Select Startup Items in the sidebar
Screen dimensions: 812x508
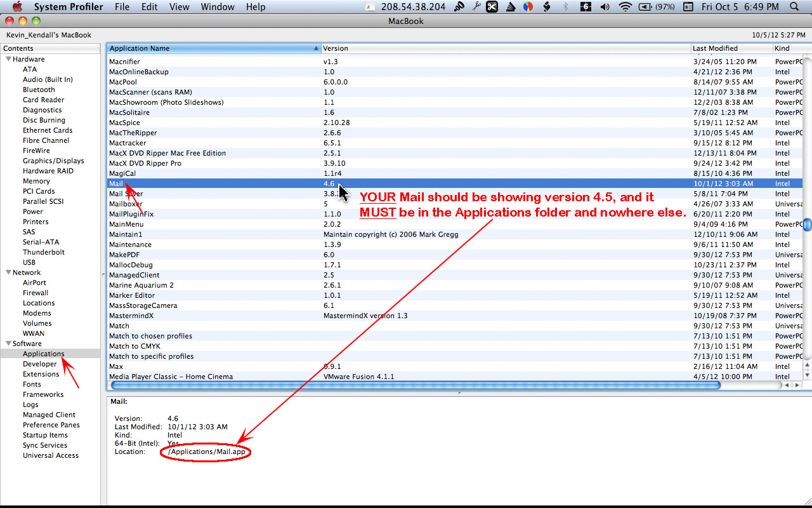tap(45, 435)
